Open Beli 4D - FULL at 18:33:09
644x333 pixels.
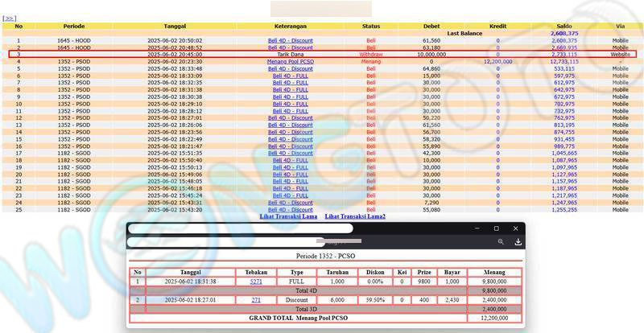290,76
